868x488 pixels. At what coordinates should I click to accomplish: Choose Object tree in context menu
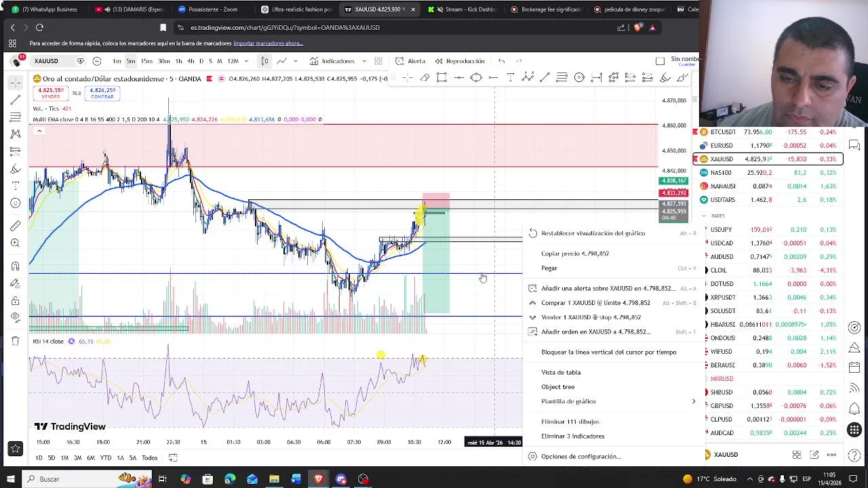(x=557, y=387)
